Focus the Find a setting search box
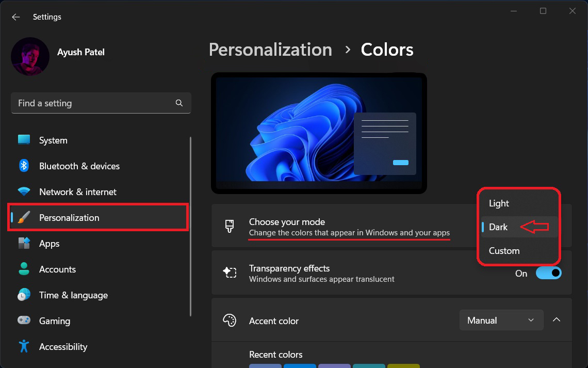 [x=101, y=103]
